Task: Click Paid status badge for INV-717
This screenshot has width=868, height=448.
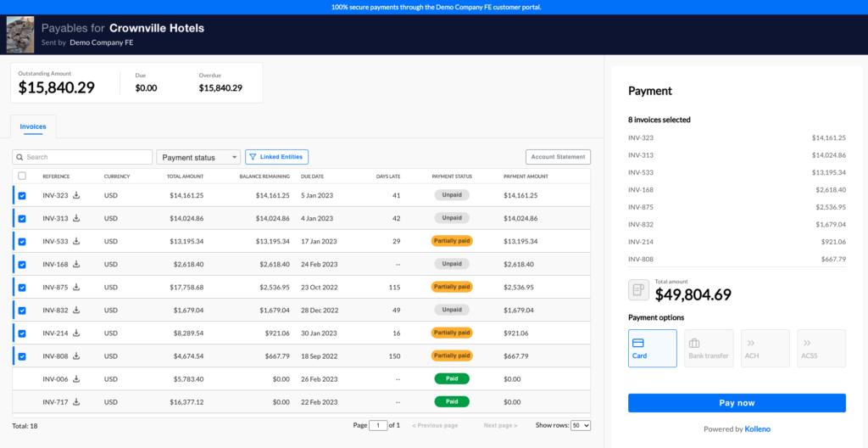Action: pos(452,401)
